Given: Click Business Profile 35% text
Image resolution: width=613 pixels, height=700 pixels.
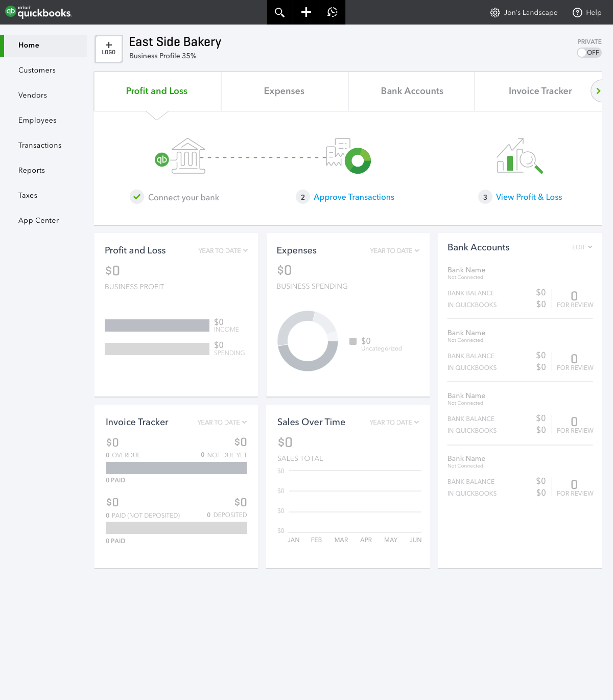Looking at the screenshot, I should point(163,56).
